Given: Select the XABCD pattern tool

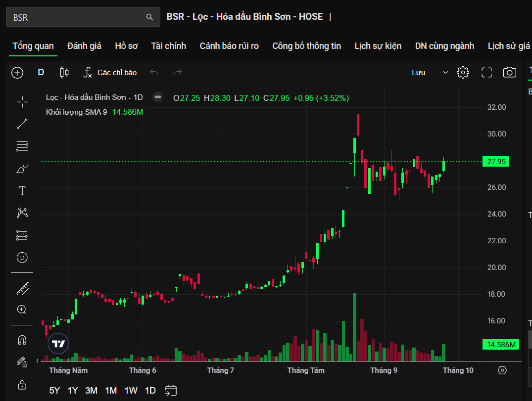Looking at the screenshot, I should pos(22,213).
